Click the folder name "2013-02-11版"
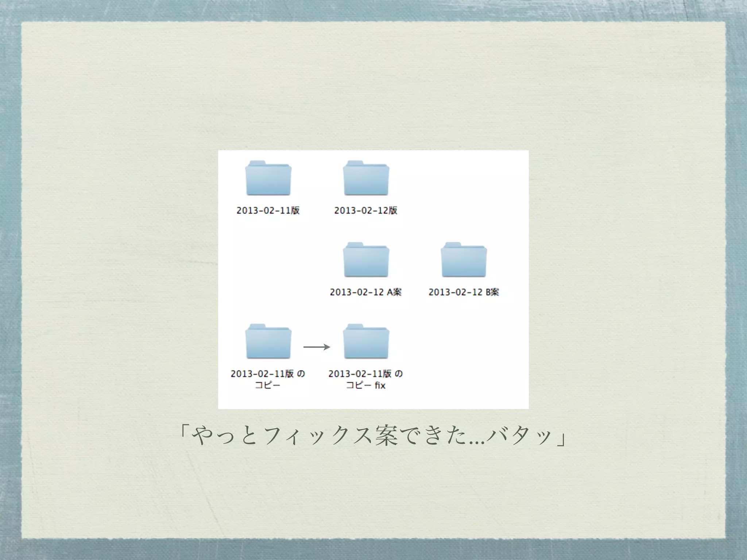The image size is (747, 560). [268, 210]
